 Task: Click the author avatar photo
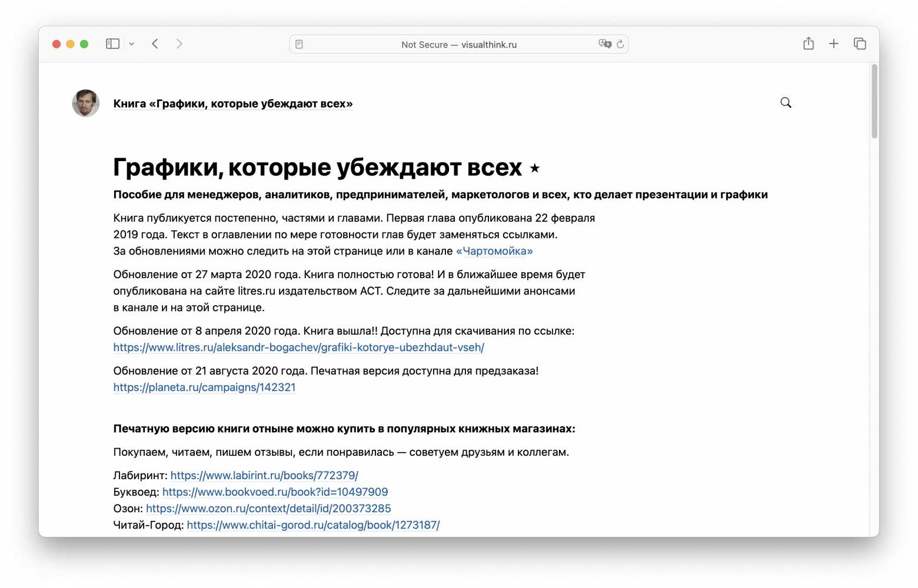(x=86, y=103)
